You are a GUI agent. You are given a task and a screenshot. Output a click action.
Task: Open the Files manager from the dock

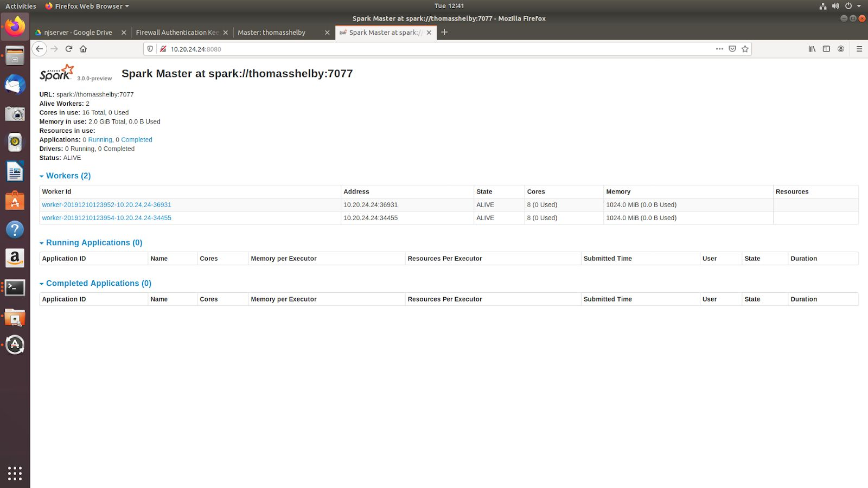pos(15,56)
